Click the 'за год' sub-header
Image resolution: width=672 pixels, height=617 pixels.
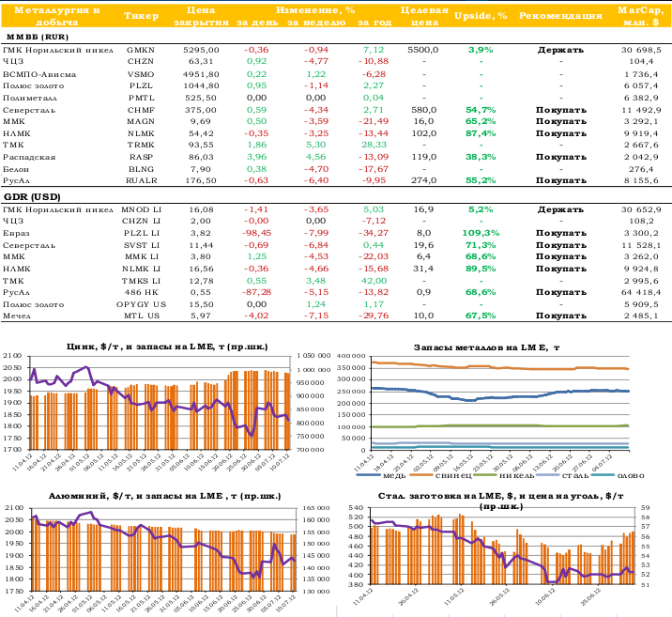coord(374,22)
